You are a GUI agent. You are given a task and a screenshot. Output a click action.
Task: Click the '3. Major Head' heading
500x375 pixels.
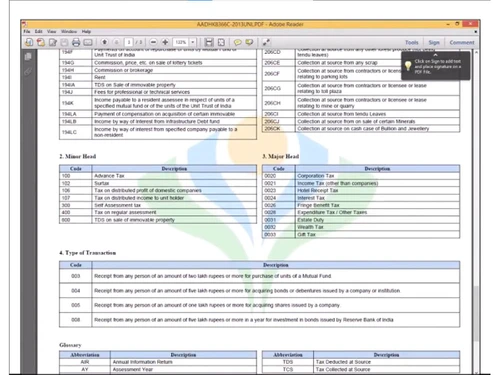(281, 156)
